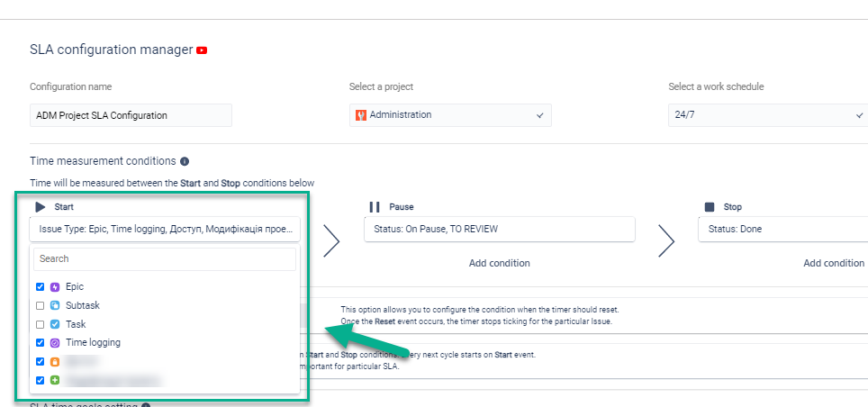Click the purple Time logging clock icon
868x407 pixels.
(x=55, y=343)
